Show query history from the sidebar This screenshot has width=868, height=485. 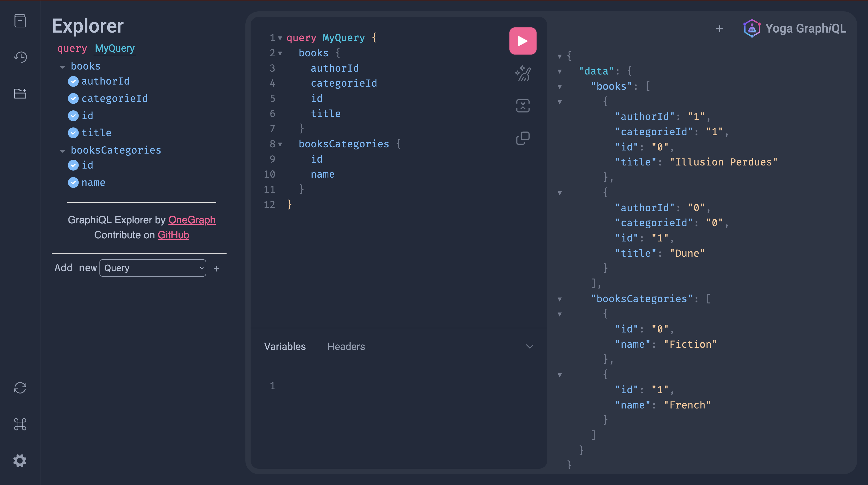20,57
